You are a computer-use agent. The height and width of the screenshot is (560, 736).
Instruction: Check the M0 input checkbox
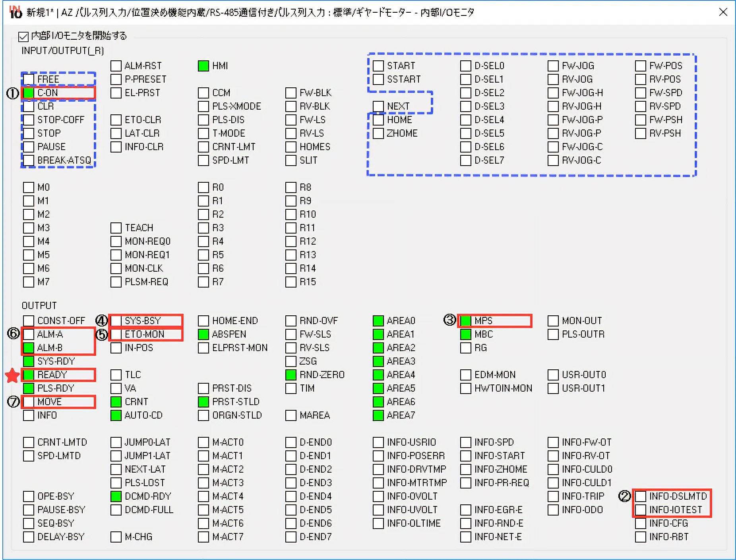[29, 187]
